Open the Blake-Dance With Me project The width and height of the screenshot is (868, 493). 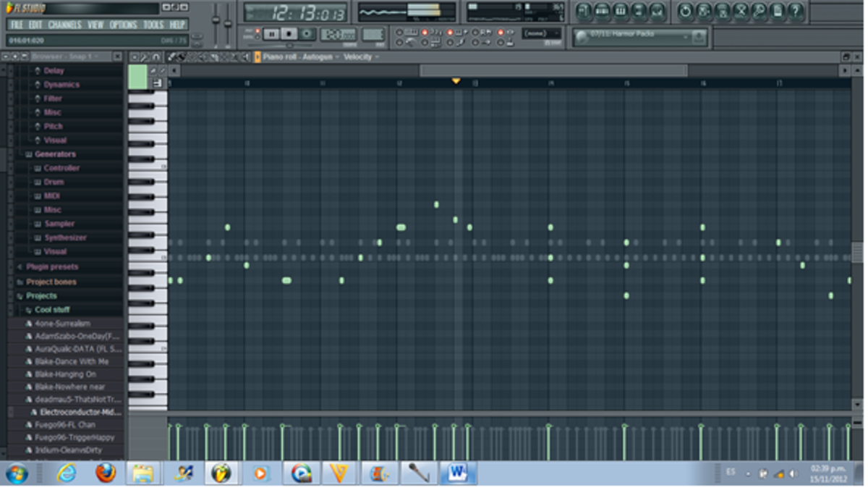[71, 362]
